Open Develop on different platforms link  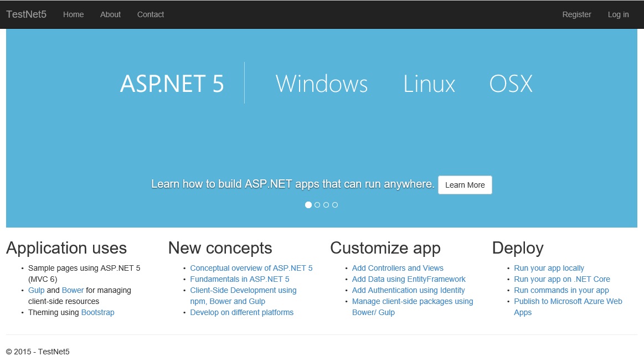click(x=242, y=312)
